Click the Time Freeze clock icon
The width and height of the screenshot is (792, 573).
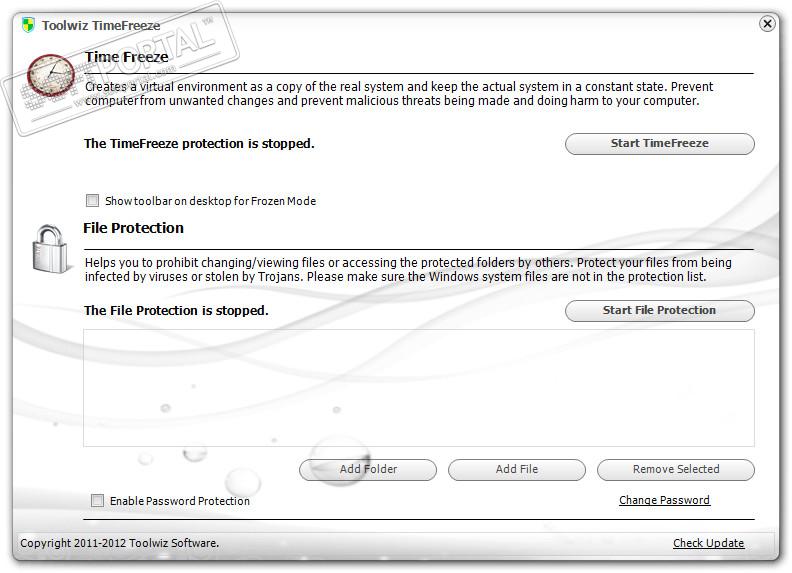(x=51, y=76)
